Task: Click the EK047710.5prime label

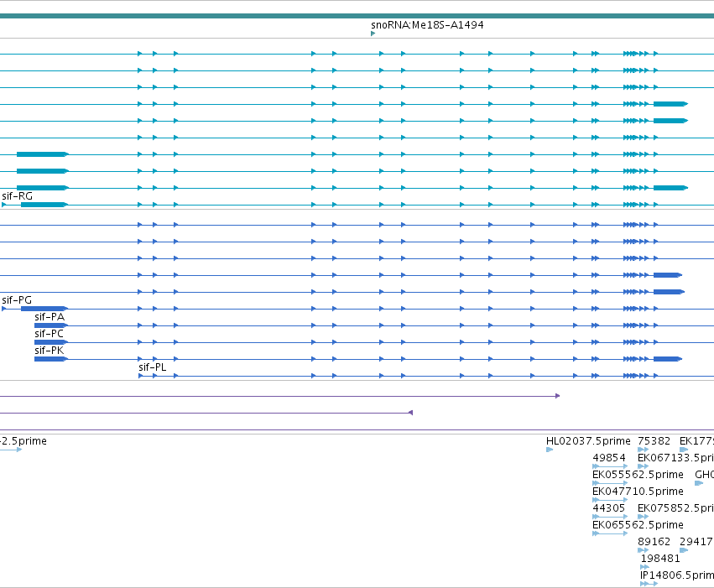Action: tap(638, 492)
